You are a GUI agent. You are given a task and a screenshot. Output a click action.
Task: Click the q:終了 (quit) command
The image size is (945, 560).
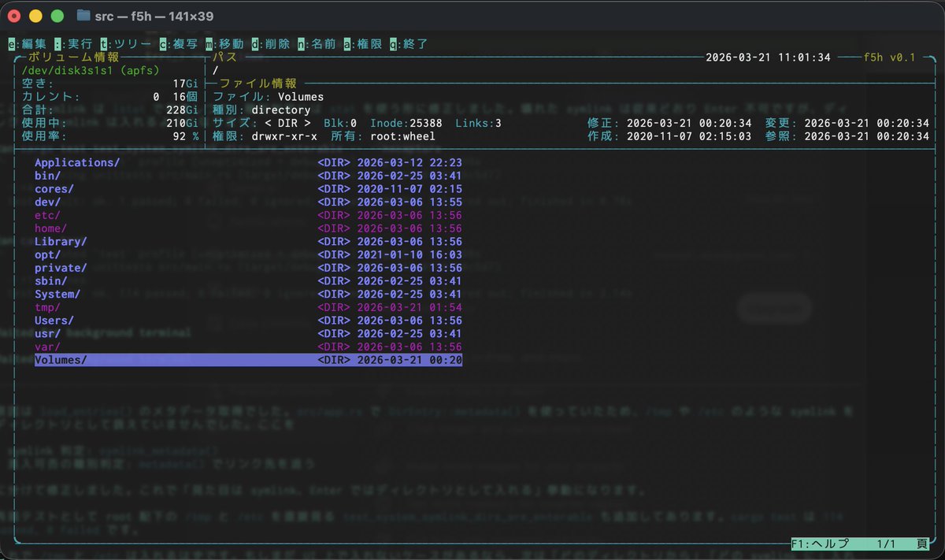(x=409, y=44)
